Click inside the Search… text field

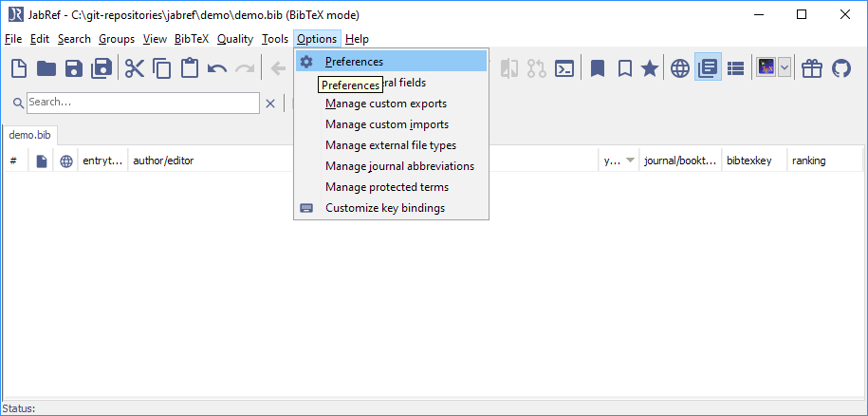pyautogui.click(x=143, y=103)
